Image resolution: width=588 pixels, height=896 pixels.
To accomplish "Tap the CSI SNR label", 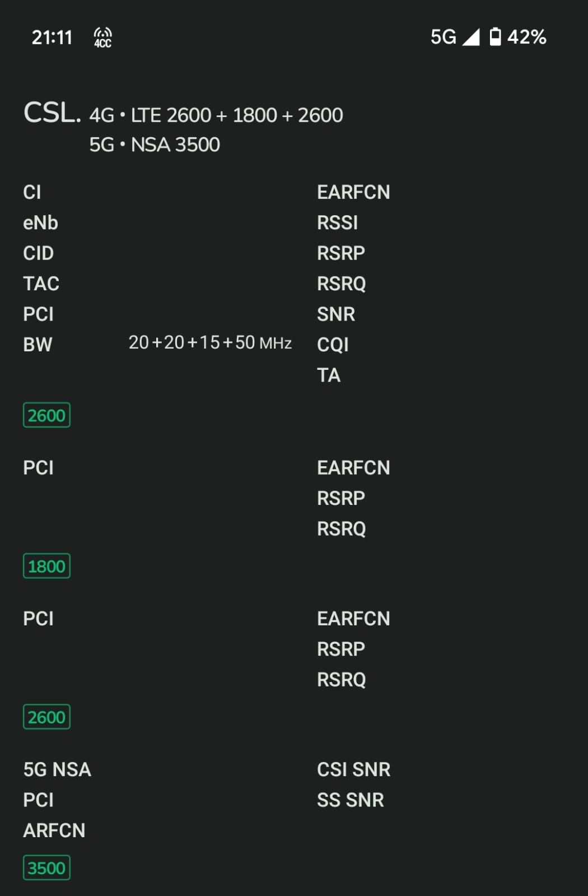I will [x=353, y=769].
